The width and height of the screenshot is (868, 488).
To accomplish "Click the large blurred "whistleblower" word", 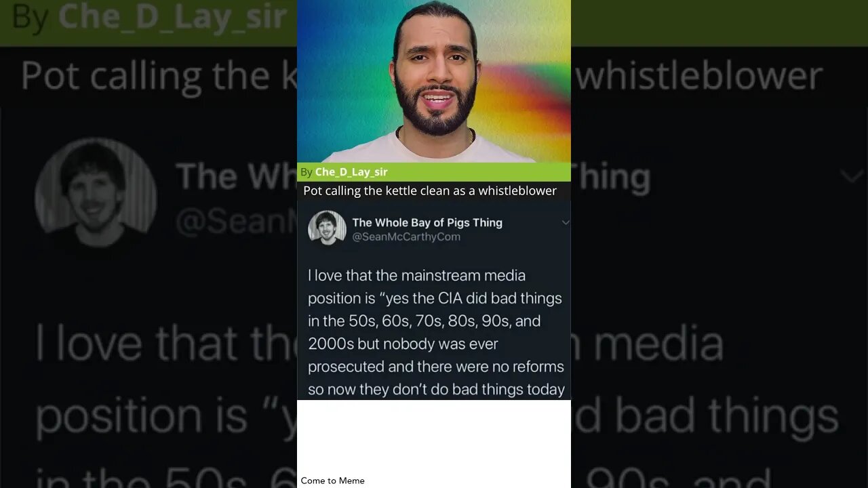I will pyautogui.click(x=698, y=76).
